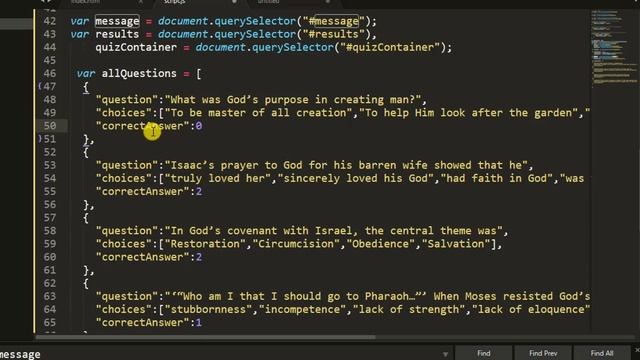
Task: Click the highlighted 'message' variable on line 42
Action: coord(117,21)
